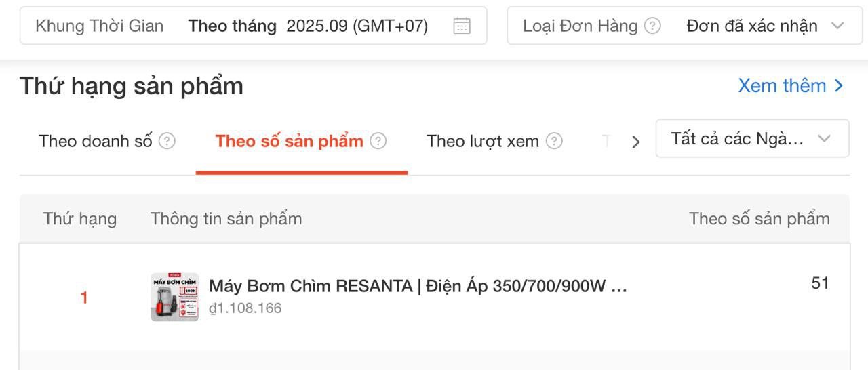Open the Đơn đã xác nhận order type dropdown
The width and height of the screenshot is (868, 370).
(764, 26)
